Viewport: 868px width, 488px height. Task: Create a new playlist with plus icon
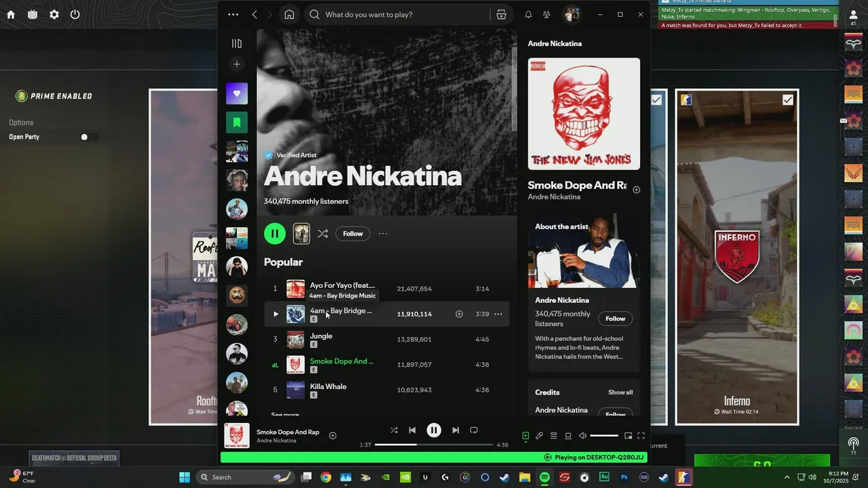tap(237, 64)
